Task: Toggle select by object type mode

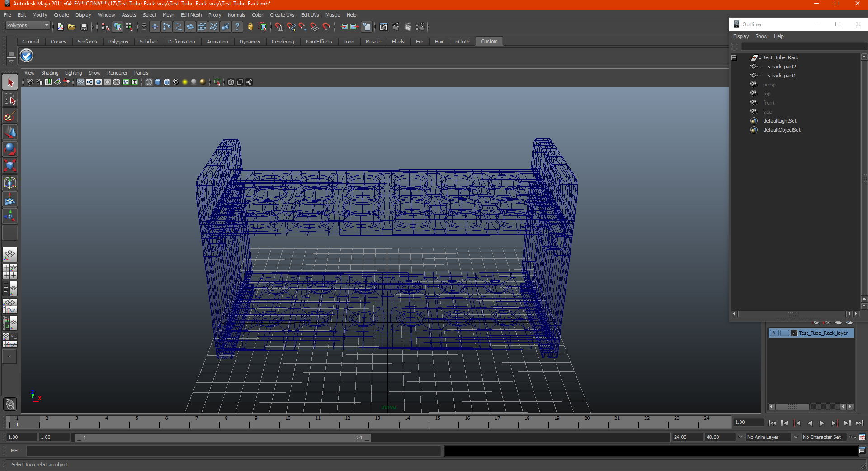Action: click(118, 27)
